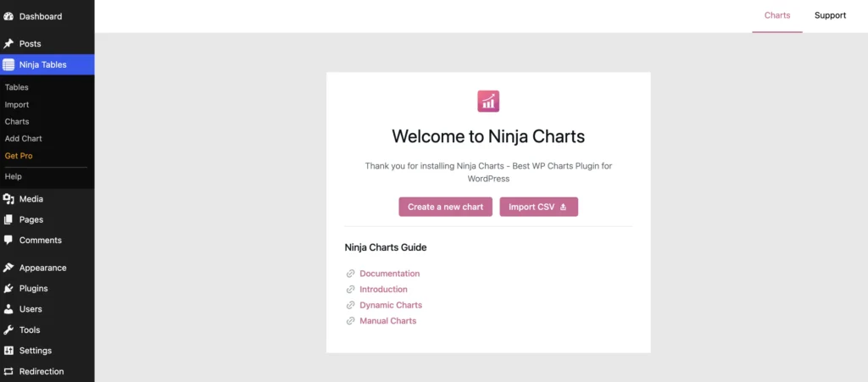Open the Documentation guide link
The width and height of the screenshot is (868, 382).
[390, 274]
